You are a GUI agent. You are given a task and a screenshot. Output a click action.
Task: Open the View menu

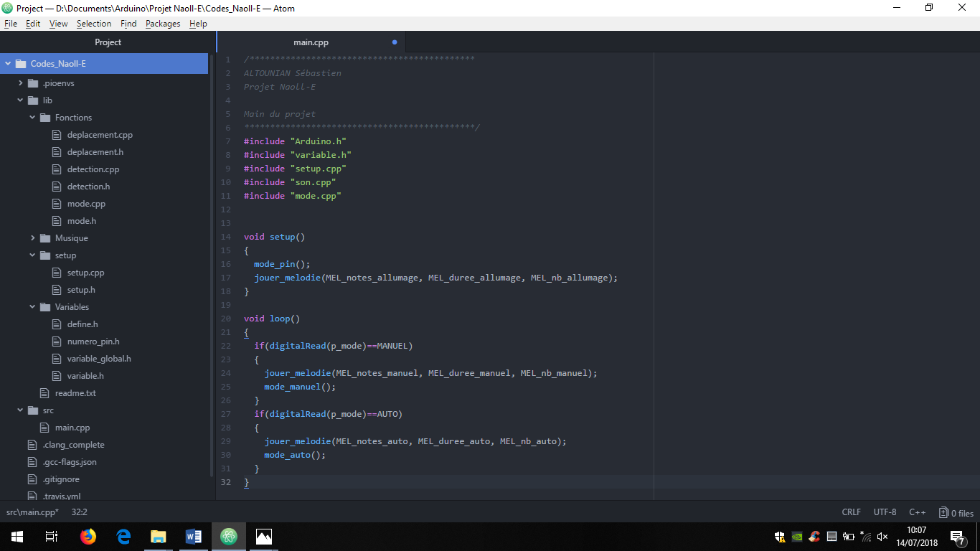59,24
